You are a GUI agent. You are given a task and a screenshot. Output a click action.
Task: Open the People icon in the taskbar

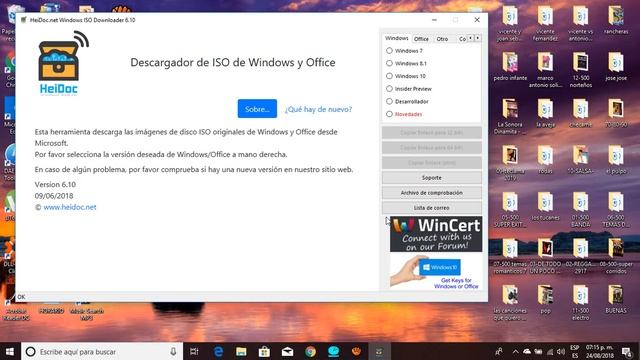coord(499,351)
